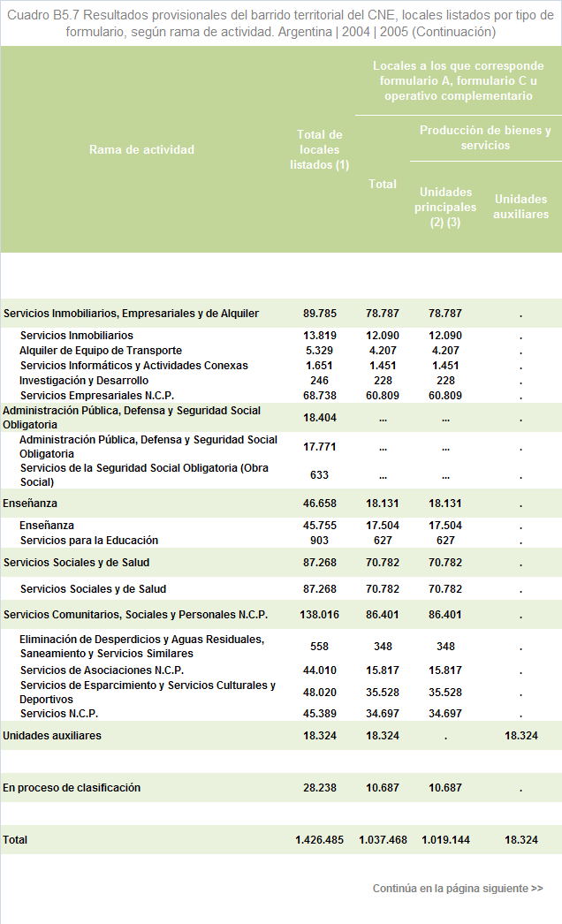562x924 pixels.
Task: Click the value 1.019.144
Action: click(x=446, y=840)
